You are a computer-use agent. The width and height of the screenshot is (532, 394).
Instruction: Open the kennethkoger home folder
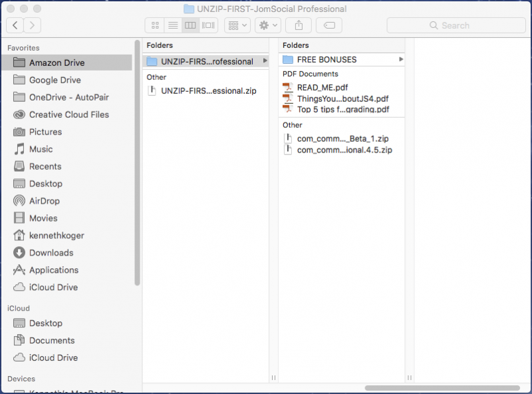click(x=67, y=236)
